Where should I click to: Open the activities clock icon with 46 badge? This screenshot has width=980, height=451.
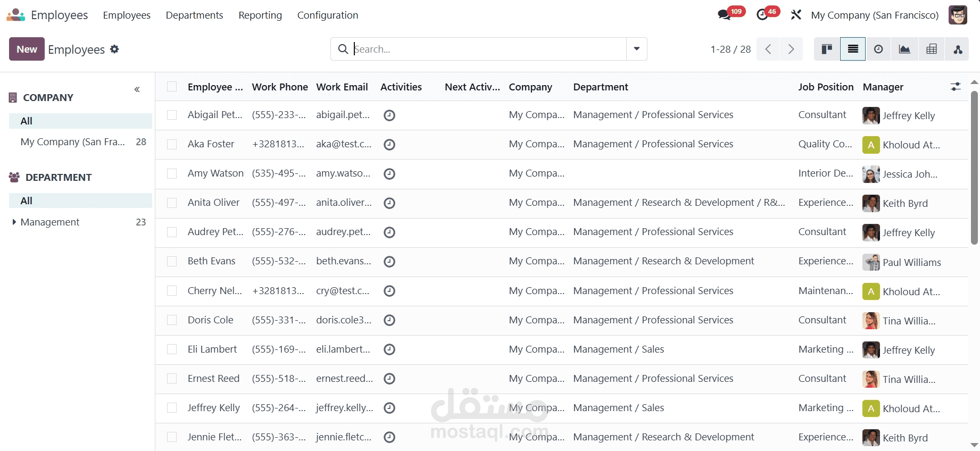point(762,14)
